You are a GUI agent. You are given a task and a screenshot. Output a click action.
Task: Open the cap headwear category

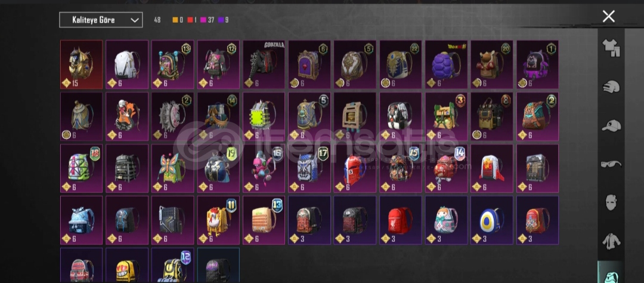click(x=611, y=125)
